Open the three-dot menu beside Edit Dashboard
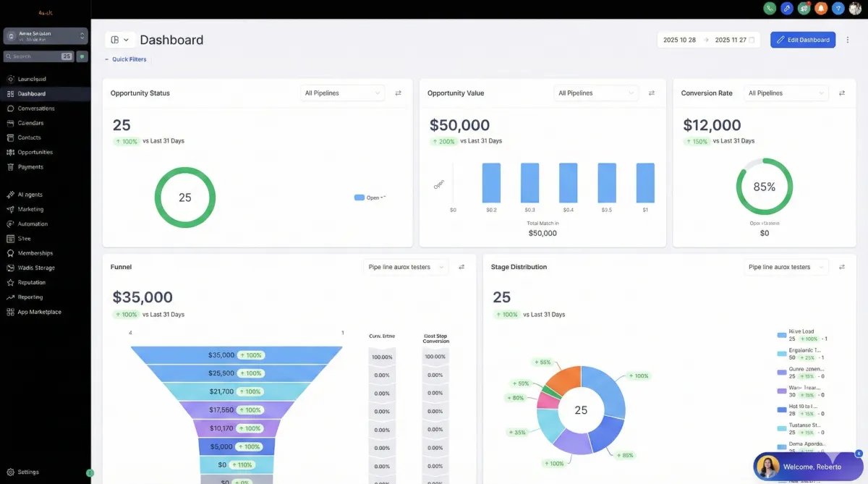 [x=848, y=40]
